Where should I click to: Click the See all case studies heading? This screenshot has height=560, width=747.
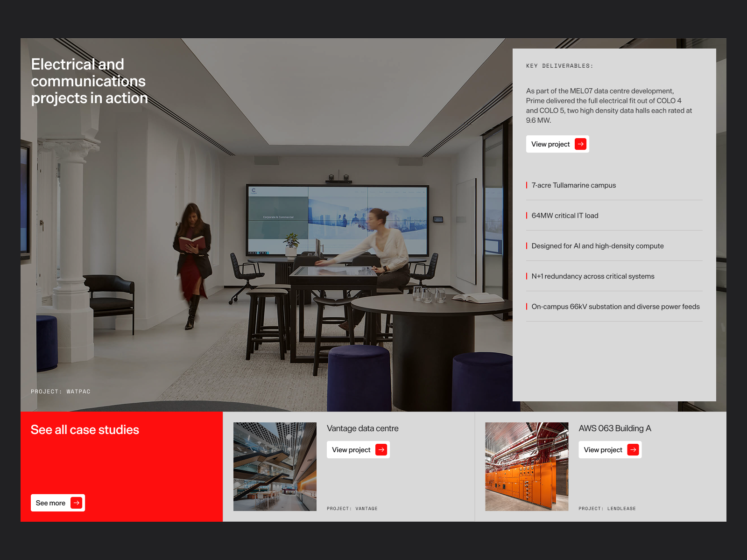pyautogui.click(x=85, y=430)
